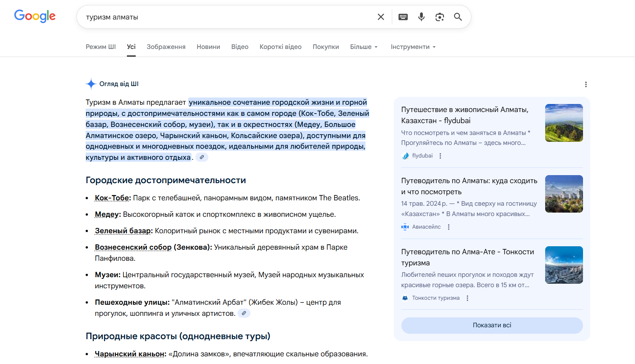Open three-dot menu next to Авиасейлс
The image size is (635, 364).
449,227
